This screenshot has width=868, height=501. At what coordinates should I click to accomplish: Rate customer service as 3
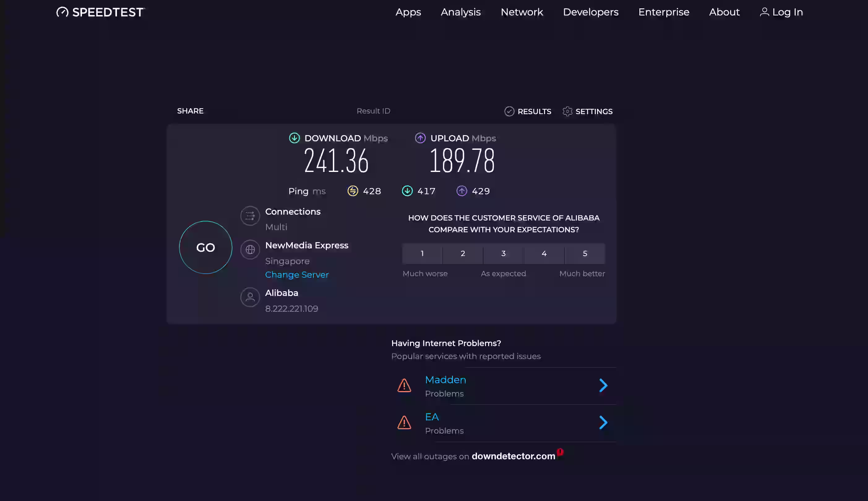point(504,254)
